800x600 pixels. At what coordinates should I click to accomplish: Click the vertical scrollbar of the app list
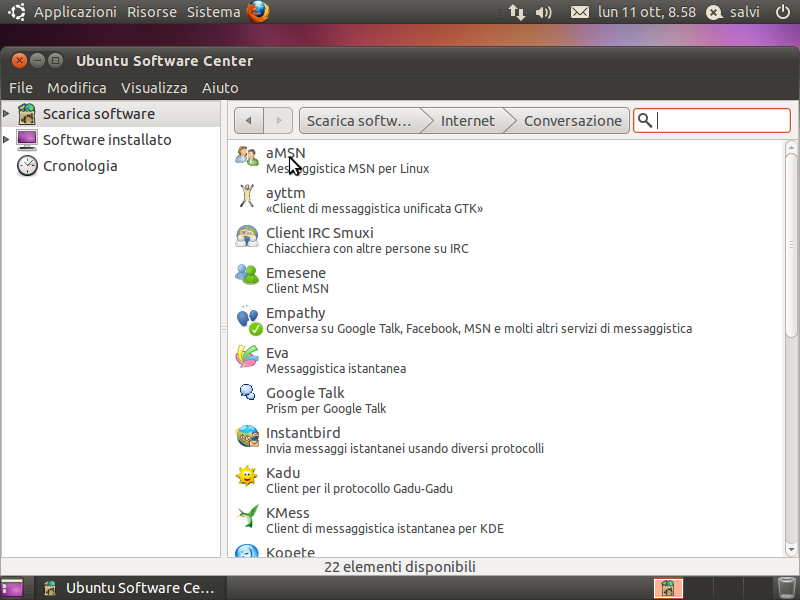point(791,245)
